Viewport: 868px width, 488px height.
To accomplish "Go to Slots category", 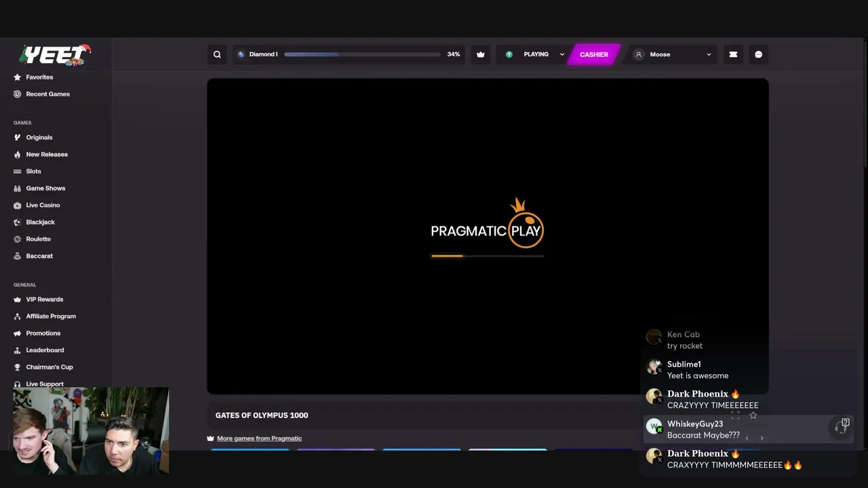I will pos(28,171).
